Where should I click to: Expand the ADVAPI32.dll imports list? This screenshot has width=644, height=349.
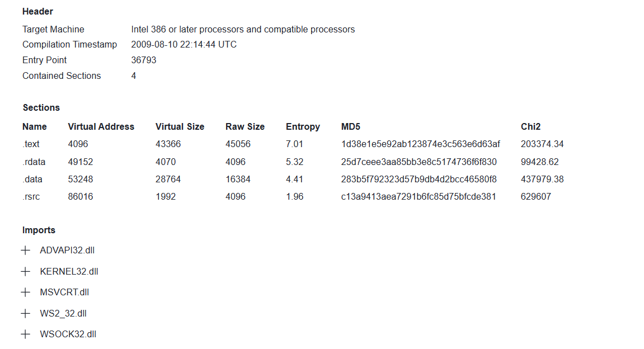pos(25,251)
